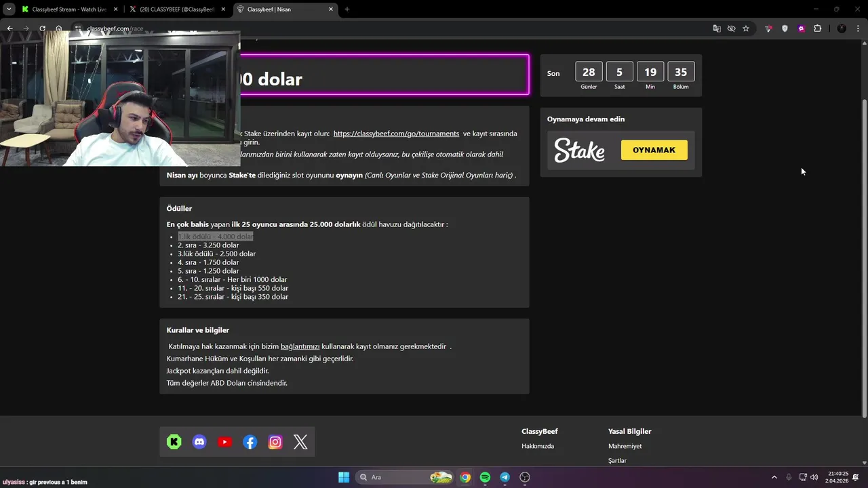This screenshot has height=488, width=868.
Task: Open the Kick social icon in footer
Action: tap(174, 442)
